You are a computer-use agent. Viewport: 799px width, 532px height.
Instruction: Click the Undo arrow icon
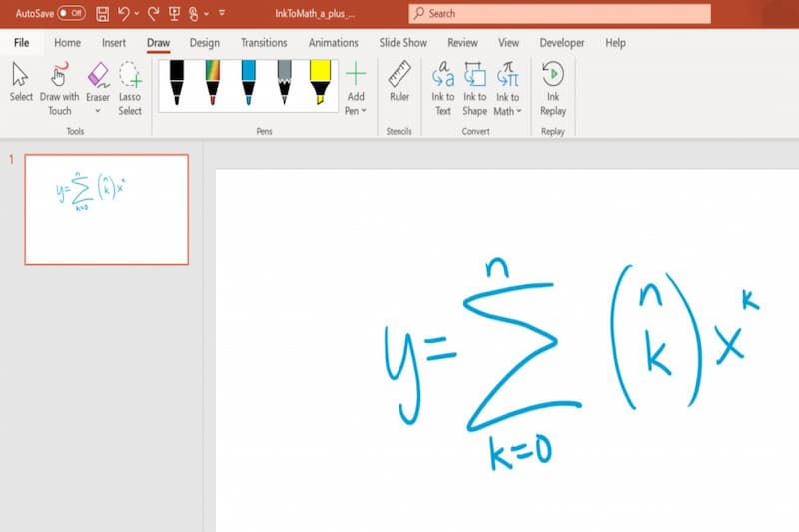(x=123, y=13)
